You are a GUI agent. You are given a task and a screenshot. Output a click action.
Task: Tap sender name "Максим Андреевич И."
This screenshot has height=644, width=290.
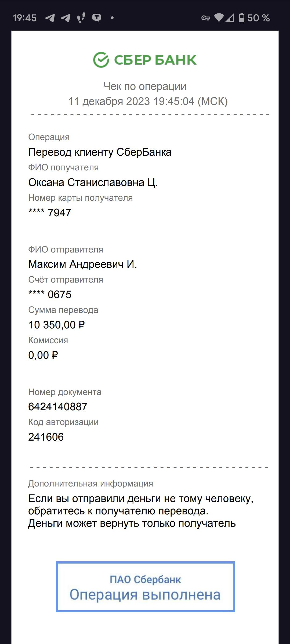point(83,264)
